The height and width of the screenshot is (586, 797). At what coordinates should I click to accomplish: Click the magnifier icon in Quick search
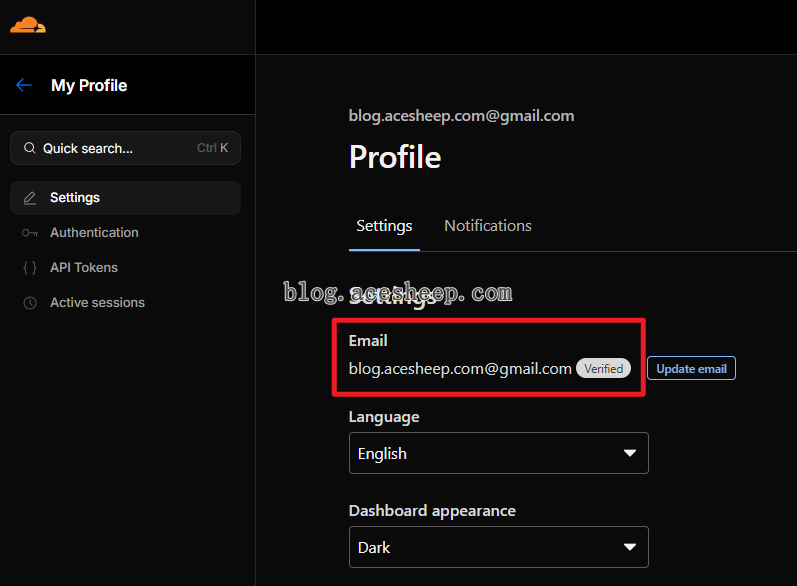pos(29,148)
